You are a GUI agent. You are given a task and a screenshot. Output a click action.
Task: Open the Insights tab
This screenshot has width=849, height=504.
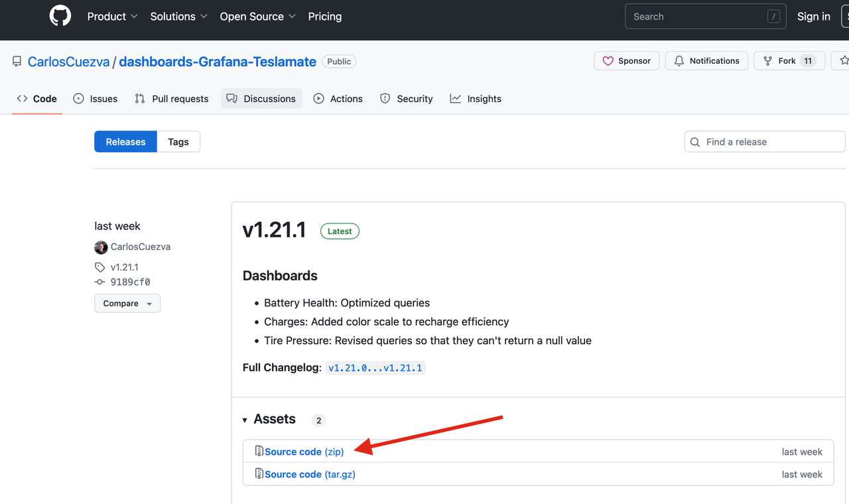476,99
